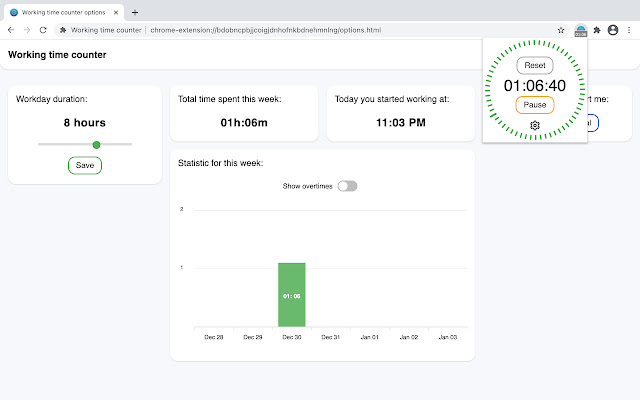Click the "Show overtimes" label text

click(307, 186)
